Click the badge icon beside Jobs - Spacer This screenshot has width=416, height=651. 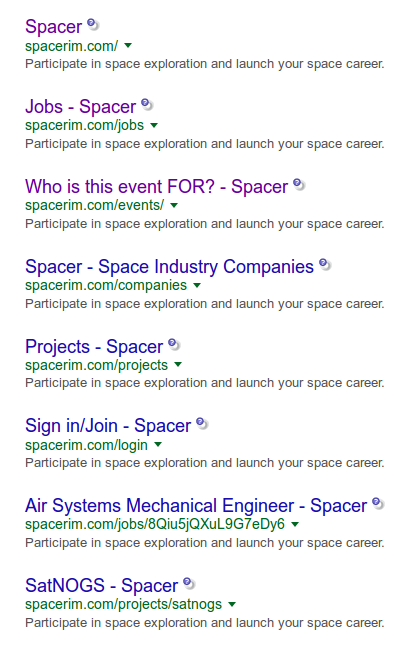point(147,105)
